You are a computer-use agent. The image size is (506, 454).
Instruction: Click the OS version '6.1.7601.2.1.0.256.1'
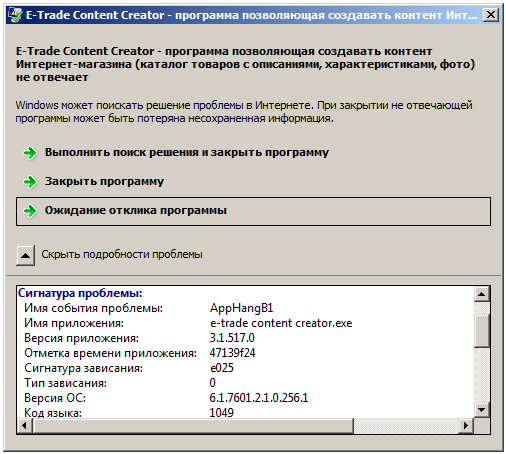pos(259,398)
